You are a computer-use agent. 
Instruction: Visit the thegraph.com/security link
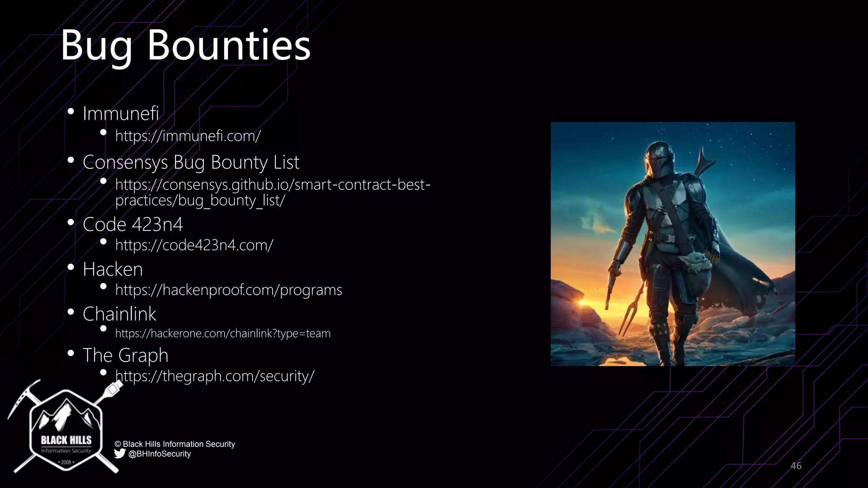point(214,376)
